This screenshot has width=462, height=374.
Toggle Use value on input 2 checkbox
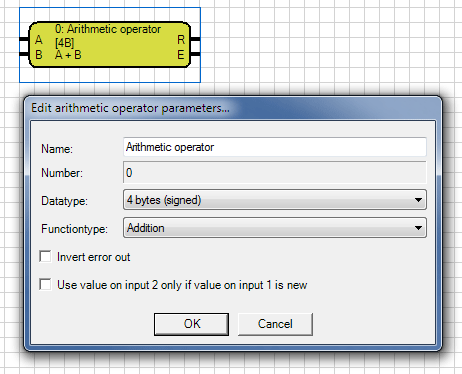(45, 285)
